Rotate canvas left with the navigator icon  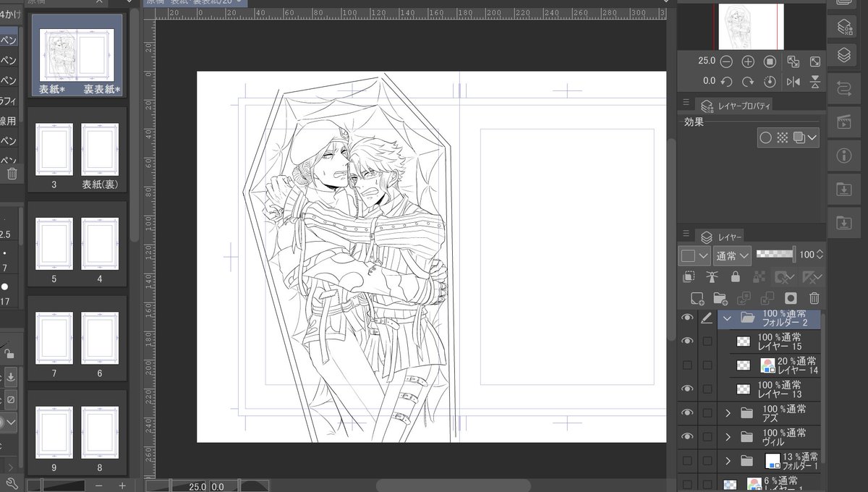(x=726, y=81)
